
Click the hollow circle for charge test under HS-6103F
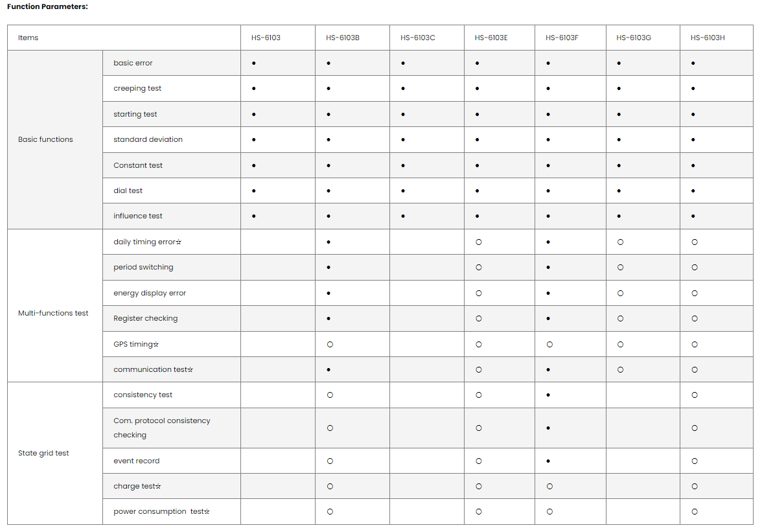(x=549, y=486)
